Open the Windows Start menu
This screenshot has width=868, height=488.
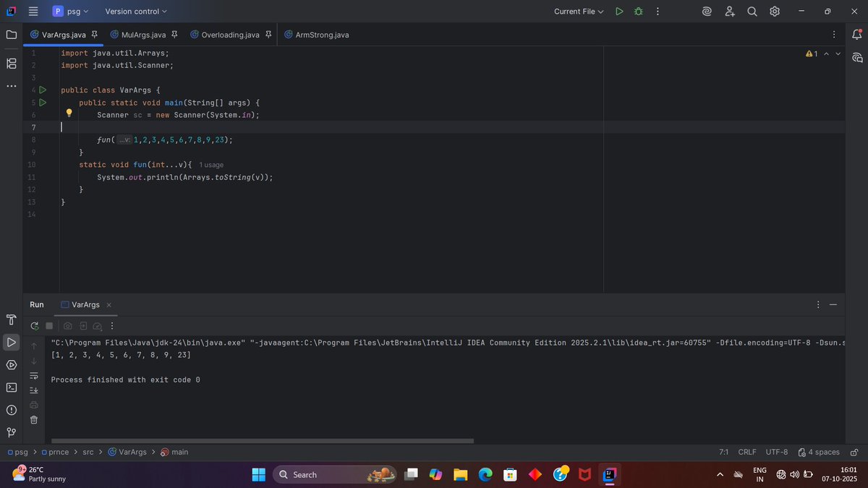click(258, 474)
